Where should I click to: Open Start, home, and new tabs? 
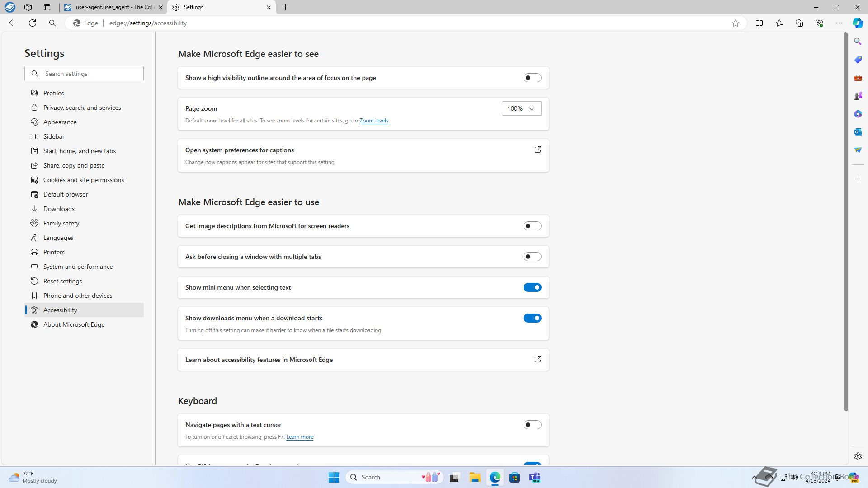tap(84, 151)
